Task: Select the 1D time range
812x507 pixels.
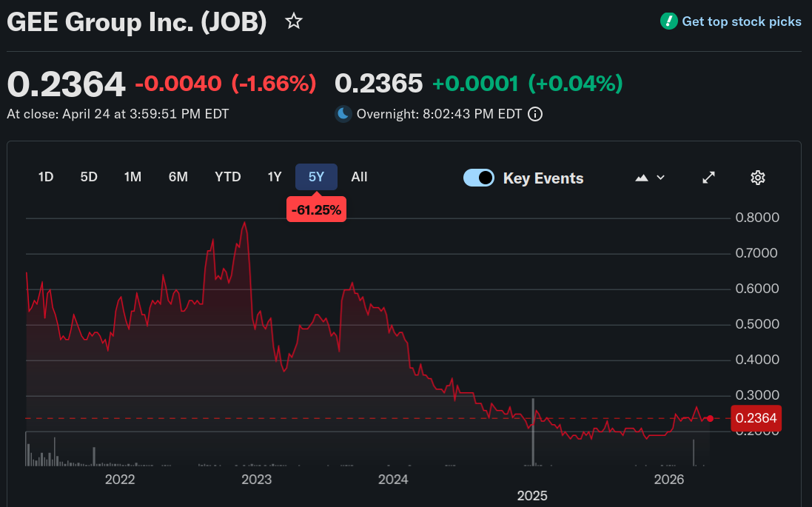Action: pyautogui.click(x=46, y=177)
